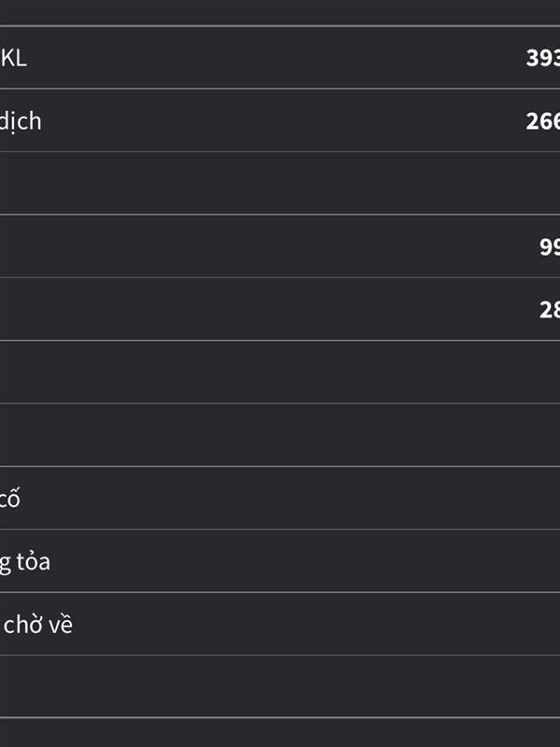
Task: Click the partial row above the KL row
Action: tap(280, 12)
